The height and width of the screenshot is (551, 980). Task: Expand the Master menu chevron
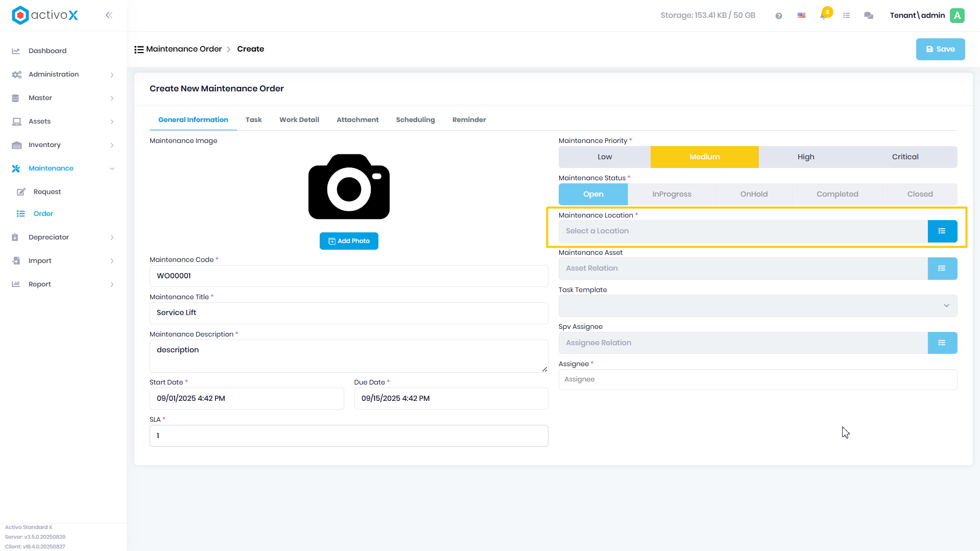click(112, 99)
